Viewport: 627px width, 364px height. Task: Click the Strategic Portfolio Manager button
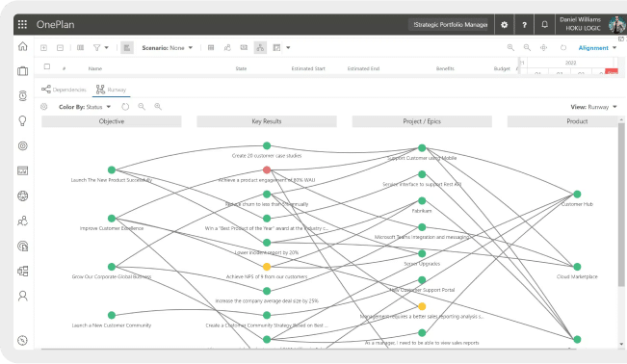450,25
